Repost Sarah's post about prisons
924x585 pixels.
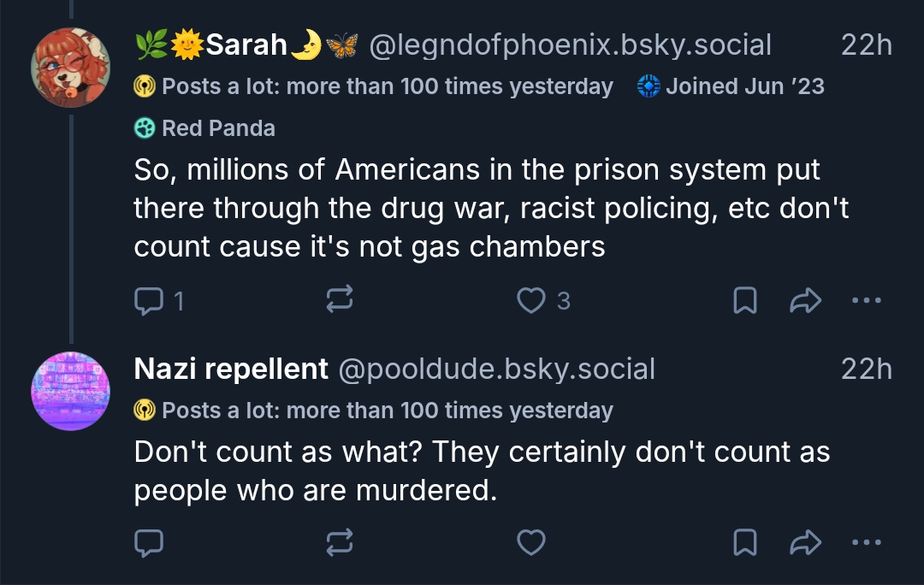(x=340, y=300)
